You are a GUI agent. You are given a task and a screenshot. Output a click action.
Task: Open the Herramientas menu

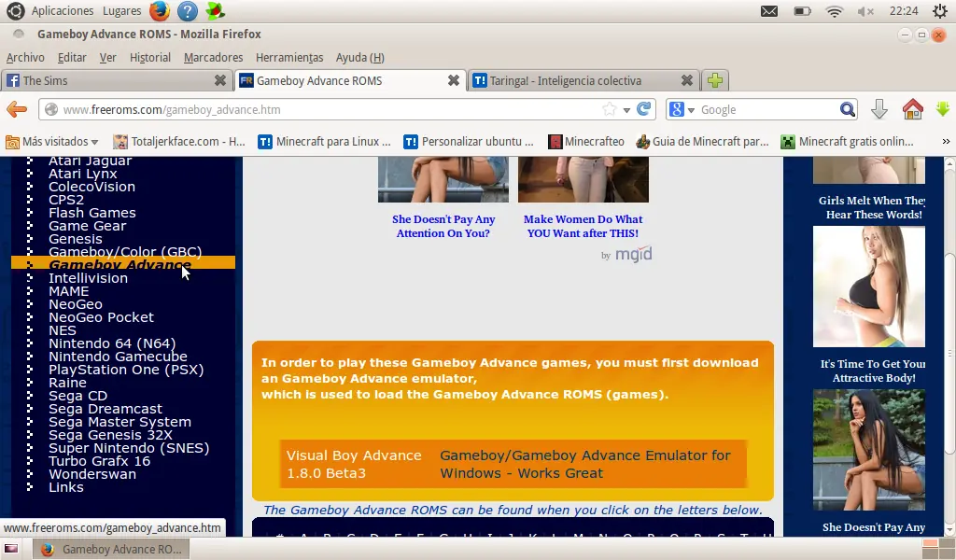[289, 57]
